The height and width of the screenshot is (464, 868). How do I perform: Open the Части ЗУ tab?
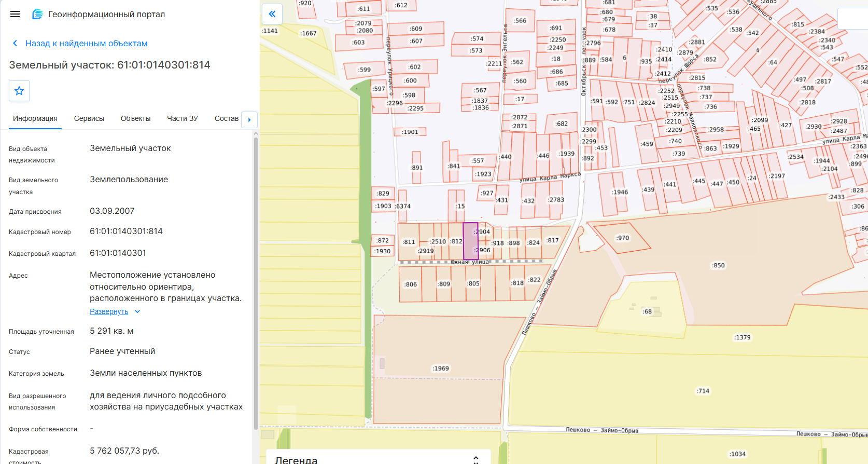(x=183, y=118)
